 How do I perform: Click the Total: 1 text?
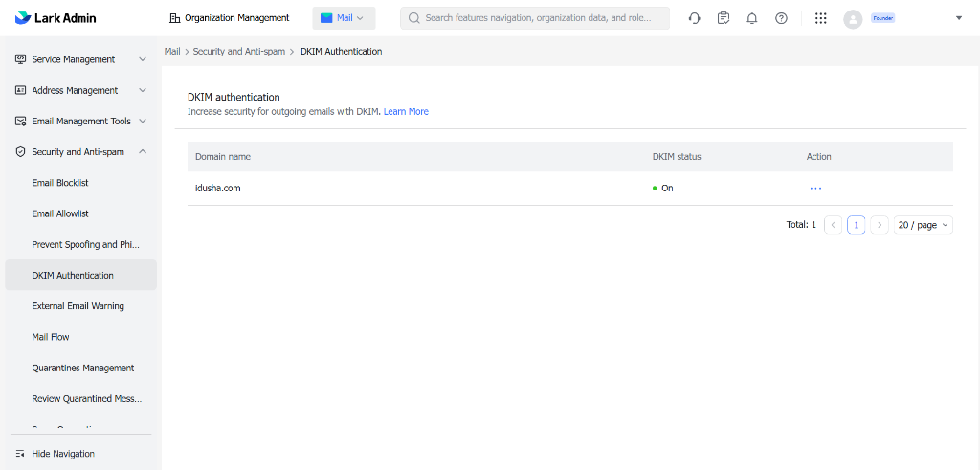pos(801,225)
